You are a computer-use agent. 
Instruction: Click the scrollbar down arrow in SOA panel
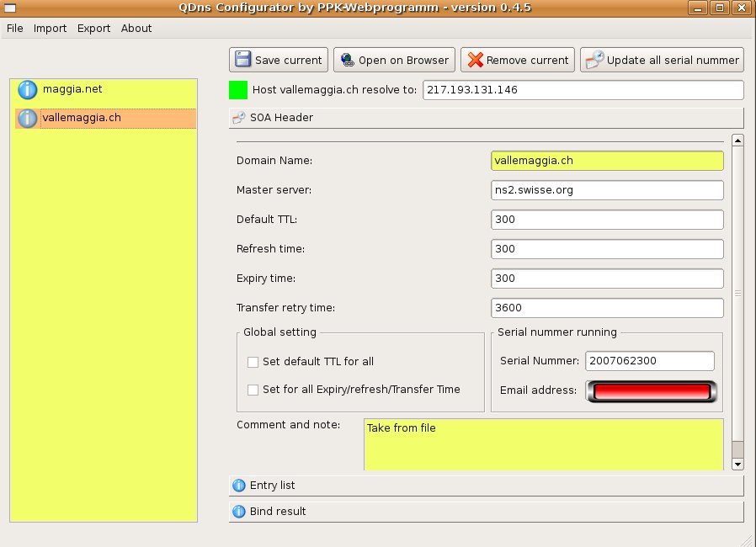(x=737, y=465)
